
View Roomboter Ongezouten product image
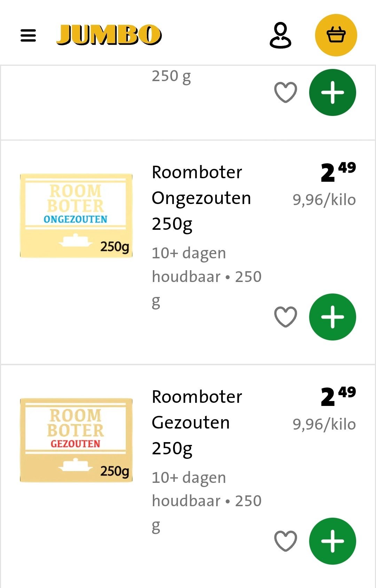click(76, 216)
